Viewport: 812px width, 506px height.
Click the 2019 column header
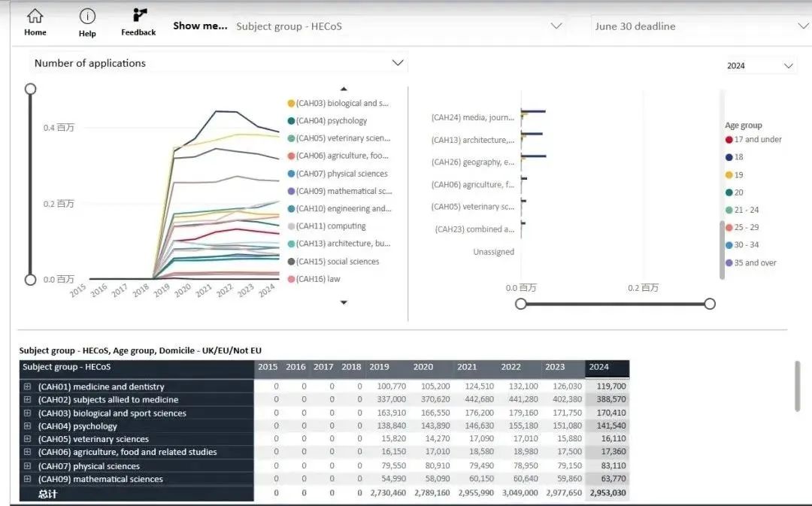point(386,367)
